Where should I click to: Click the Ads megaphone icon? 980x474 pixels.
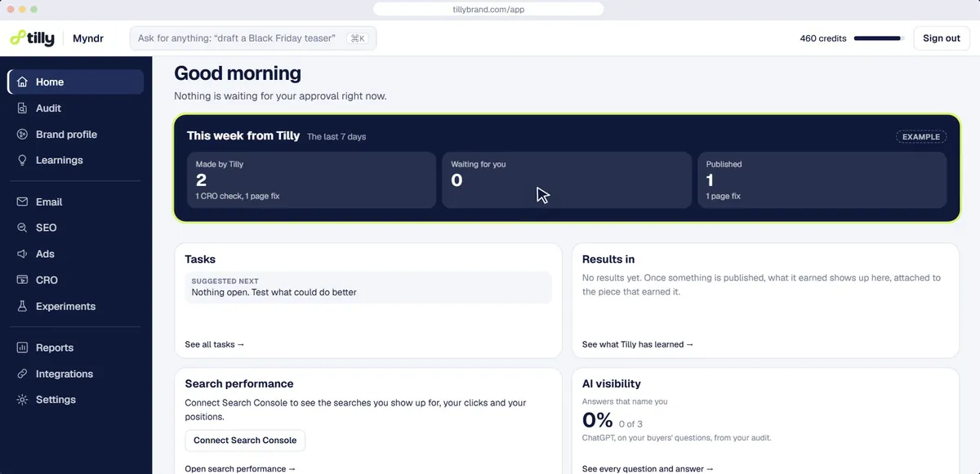click(x=22, y=254)
